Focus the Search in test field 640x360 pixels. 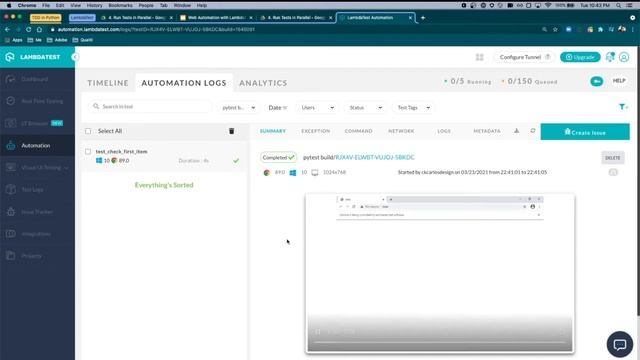(150, 107)
